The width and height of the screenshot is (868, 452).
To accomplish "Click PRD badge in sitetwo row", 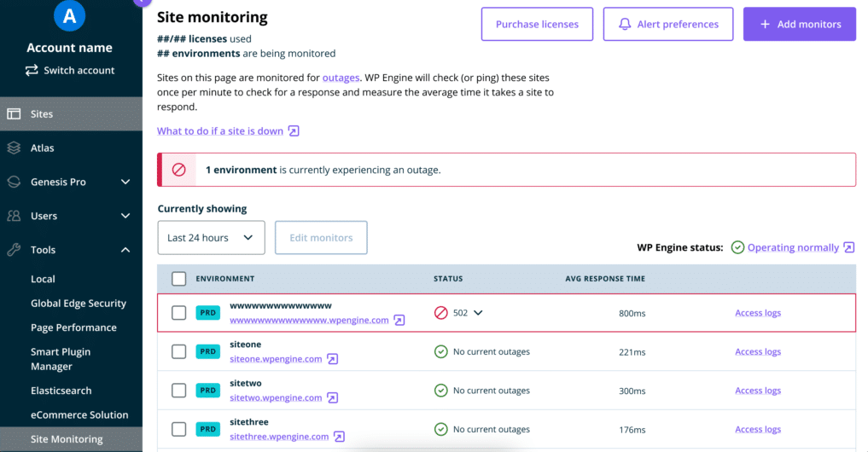I will pyautogui.click(x=207, y=391).
